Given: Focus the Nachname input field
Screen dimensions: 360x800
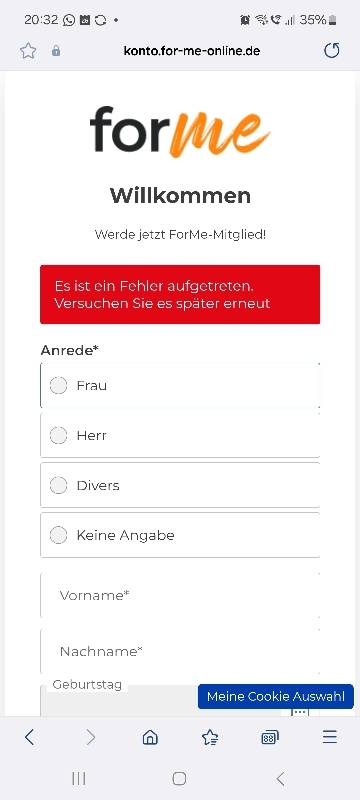Looking at the screenshot, I should coord(180,652).
